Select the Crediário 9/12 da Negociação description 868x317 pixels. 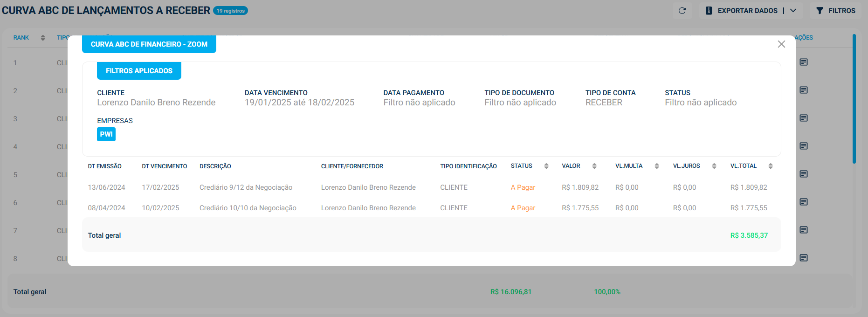246,187
